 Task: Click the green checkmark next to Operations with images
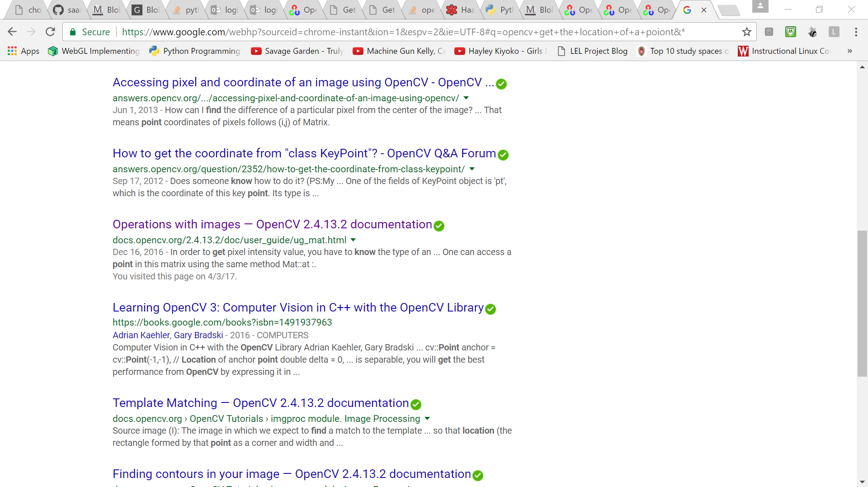439,226
